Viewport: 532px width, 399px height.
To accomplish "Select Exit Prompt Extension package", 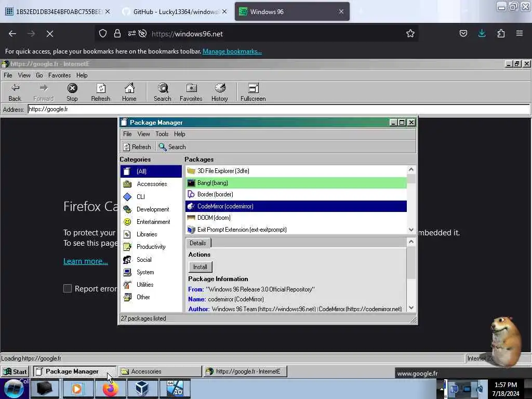I will click(x=296, y=230).
